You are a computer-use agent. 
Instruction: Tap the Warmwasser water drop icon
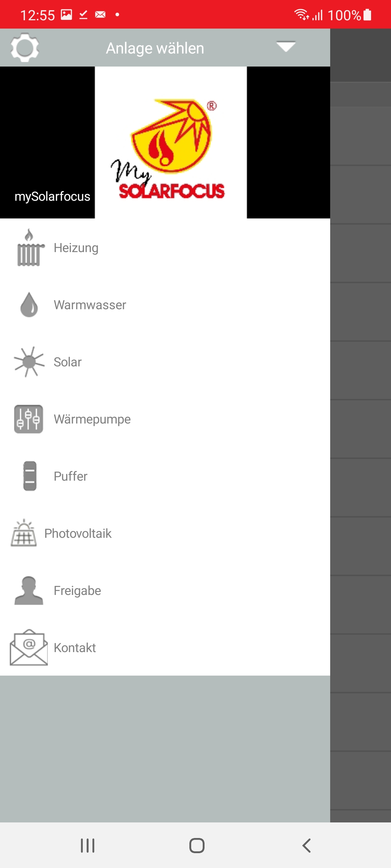click(29, 305)
